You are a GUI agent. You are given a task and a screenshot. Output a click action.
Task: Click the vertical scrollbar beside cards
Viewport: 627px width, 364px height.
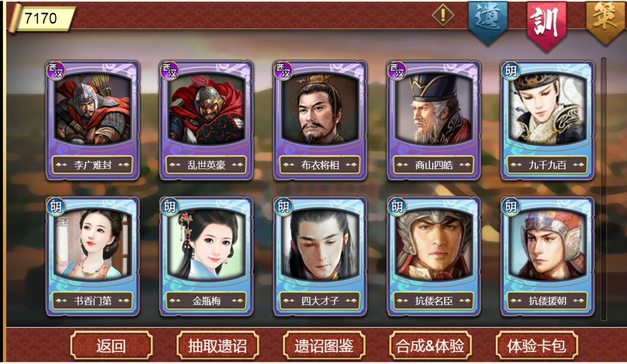604,189
